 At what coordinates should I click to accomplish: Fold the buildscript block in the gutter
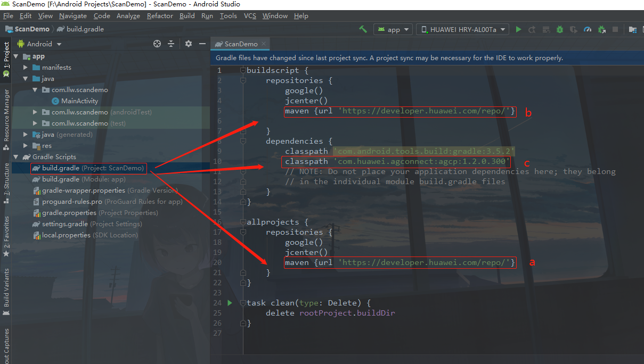click(243, 70)
